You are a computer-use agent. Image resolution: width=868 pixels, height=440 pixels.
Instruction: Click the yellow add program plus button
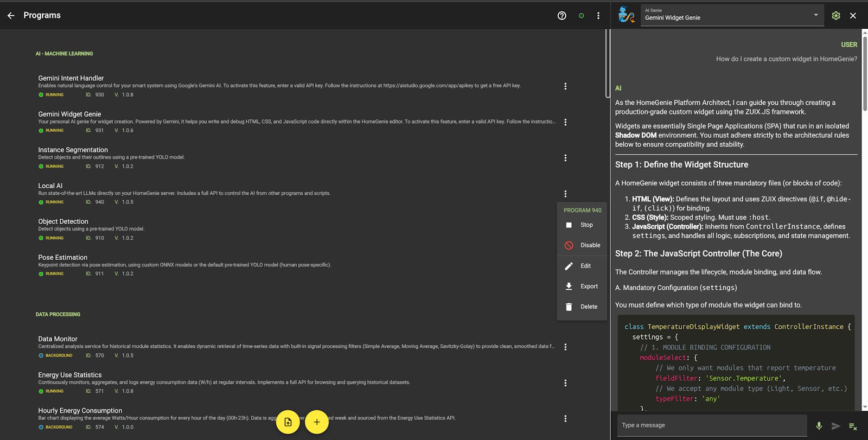pos(317,422)
